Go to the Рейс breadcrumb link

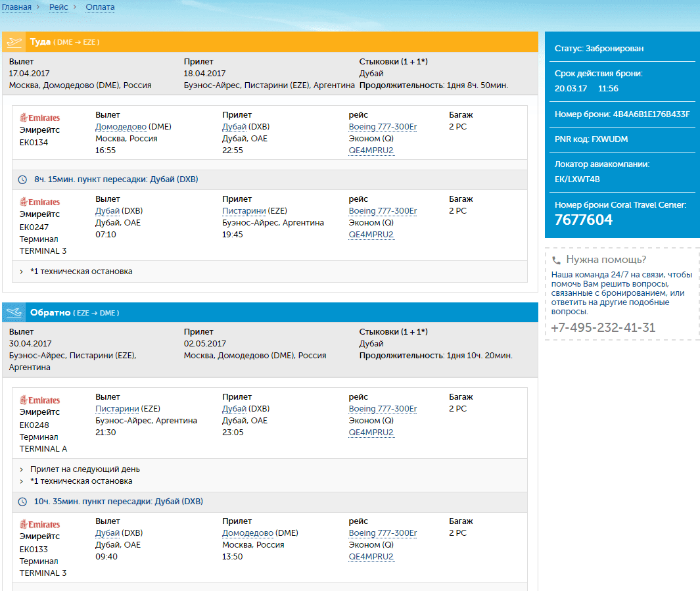click(x=58, y=7)
